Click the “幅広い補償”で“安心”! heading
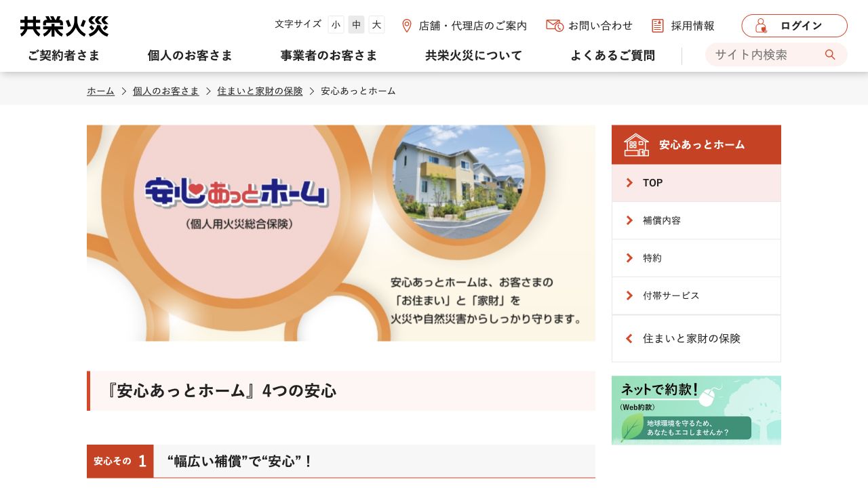The height and width of the screenshot is (488, 868). coord(341,462)
